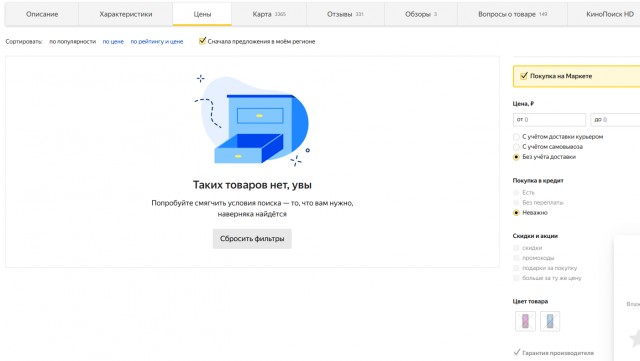This screenshot has width=640, height=361.
Task: Sort offers по цене
Action: 113,41
